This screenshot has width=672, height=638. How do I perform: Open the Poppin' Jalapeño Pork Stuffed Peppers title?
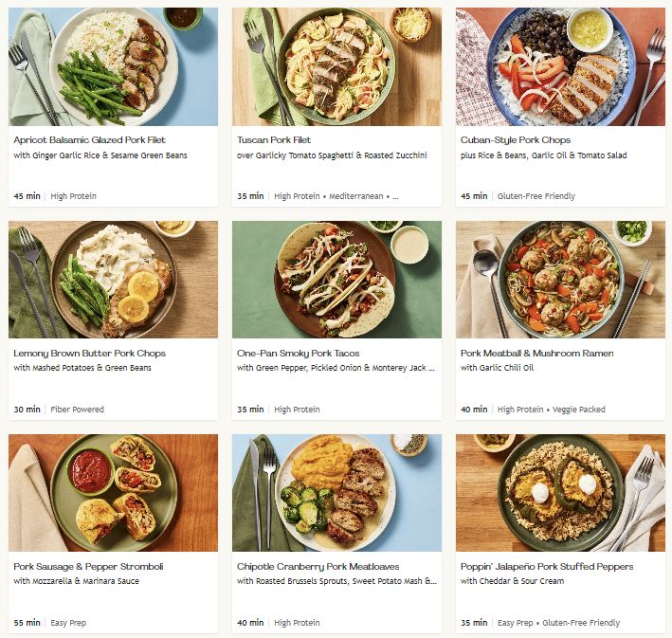547,567
